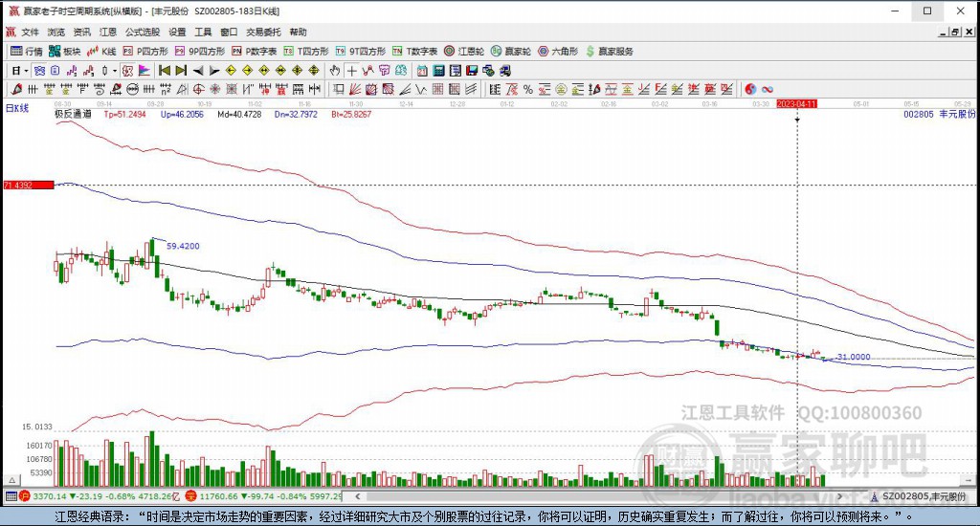Click the blue infinity loop icon

point(768,89)
